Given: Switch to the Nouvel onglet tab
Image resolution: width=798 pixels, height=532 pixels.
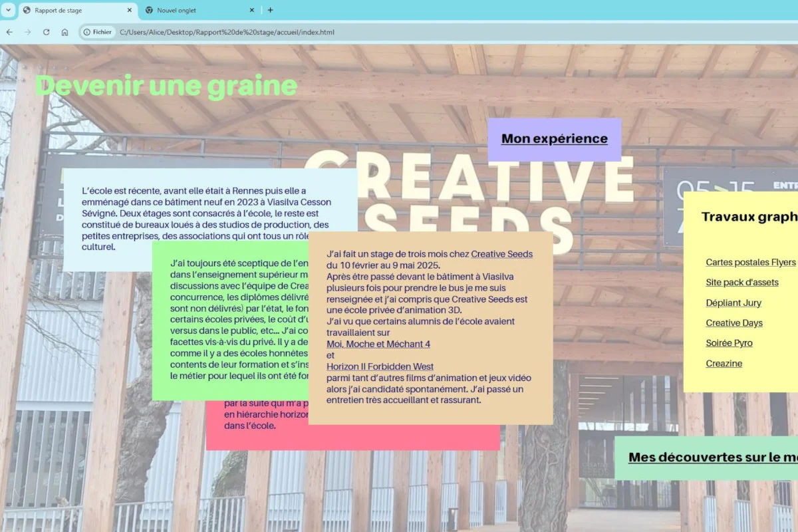Looking at the screenshot, I should coord(193,10).
